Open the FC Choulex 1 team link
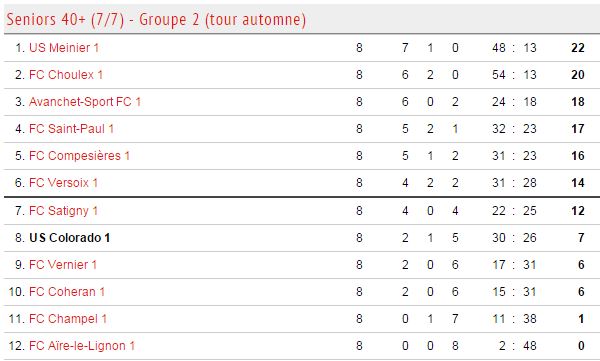This screenshot has height=361, width=600. click(66, 75)
